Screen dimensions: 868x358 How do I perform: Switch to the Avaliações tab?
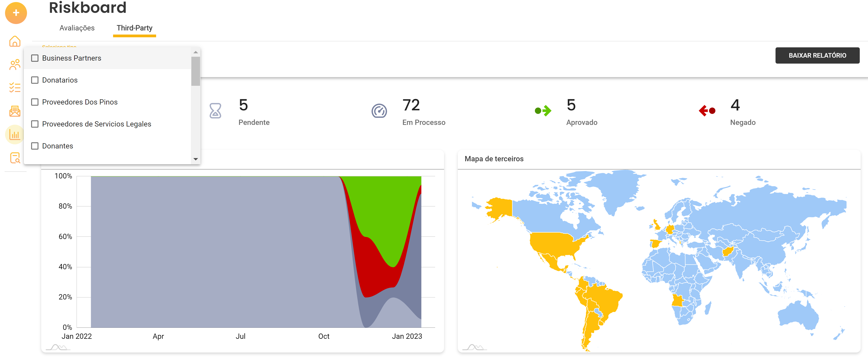click(77, 28)
